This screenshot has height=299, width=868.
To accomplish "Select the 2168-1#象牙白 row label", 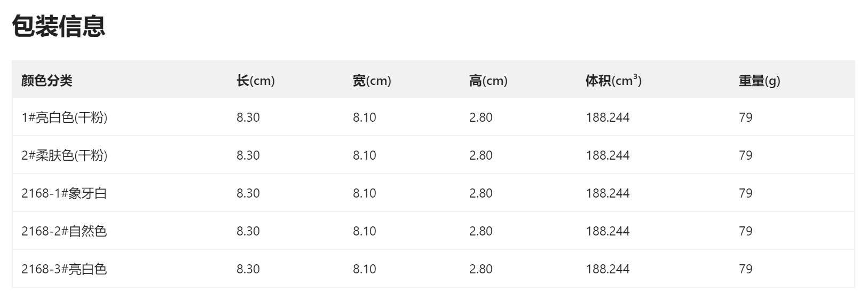I will coord(64,193).
